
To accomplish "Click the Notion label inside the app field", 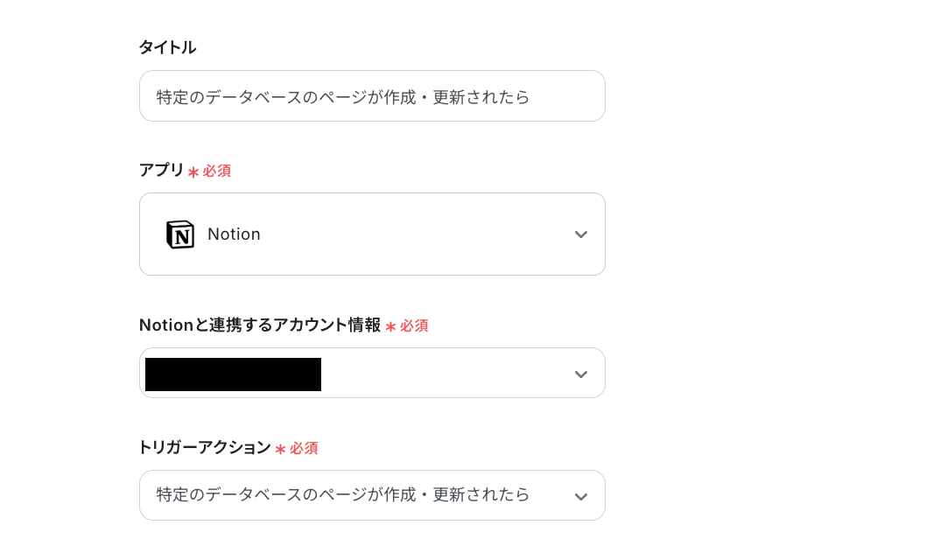I will point(234,234).
